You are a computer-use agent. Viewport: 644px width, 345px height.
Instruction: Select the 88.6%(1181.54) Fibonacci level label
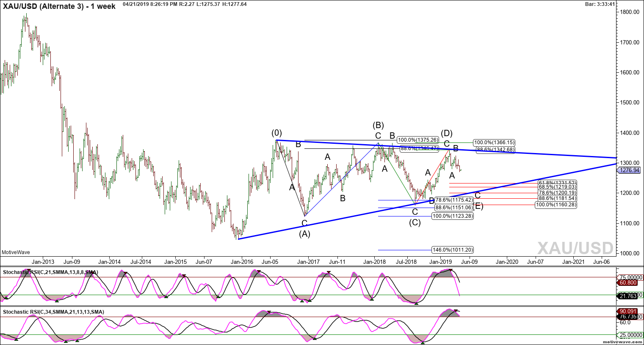557,198
